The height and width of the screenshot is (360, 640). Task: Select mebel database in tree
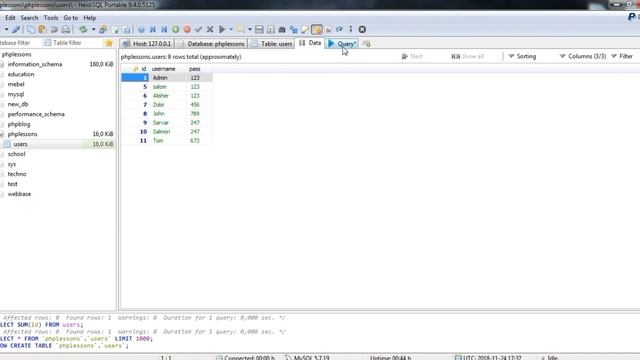(16, 84)
